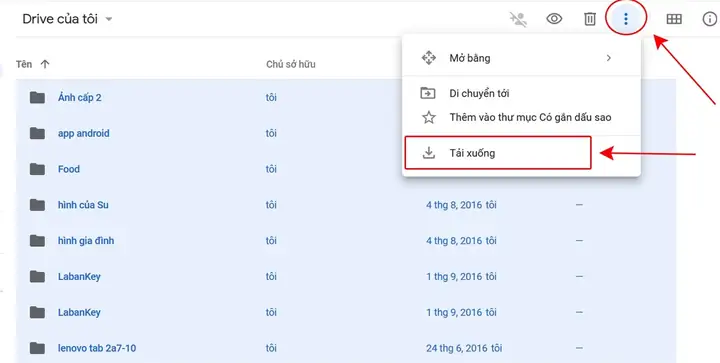Show details info icon
The width and height of the screenshot is (720, 363).
pyautogui.click(x=710, y=19)
